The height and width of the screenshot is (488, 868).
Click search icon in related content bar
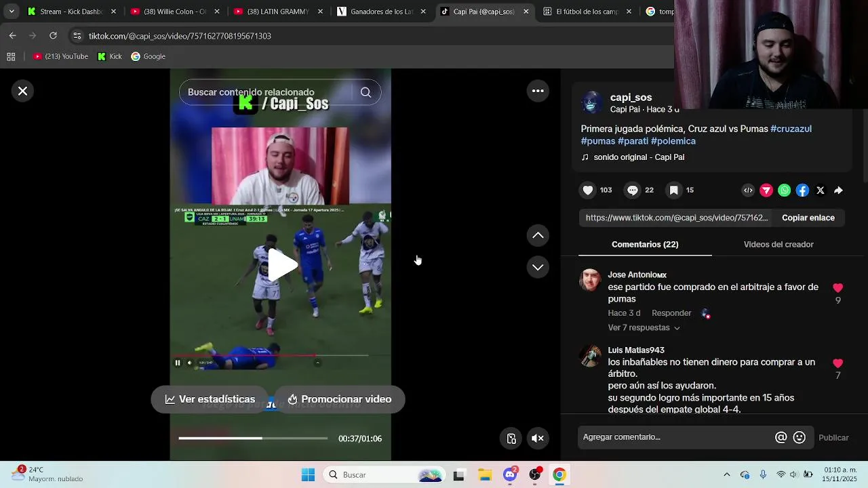(x=366, y=92)
